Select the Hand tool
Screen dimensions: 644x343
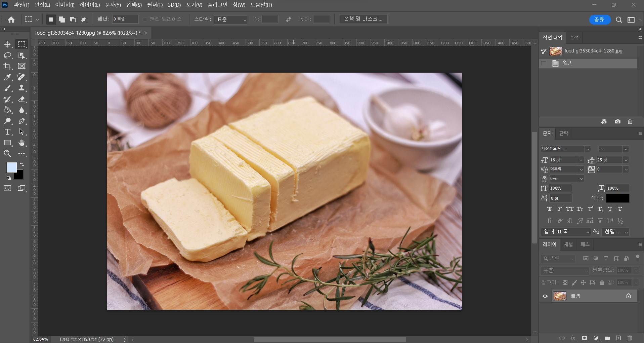(x=22, y=143)
